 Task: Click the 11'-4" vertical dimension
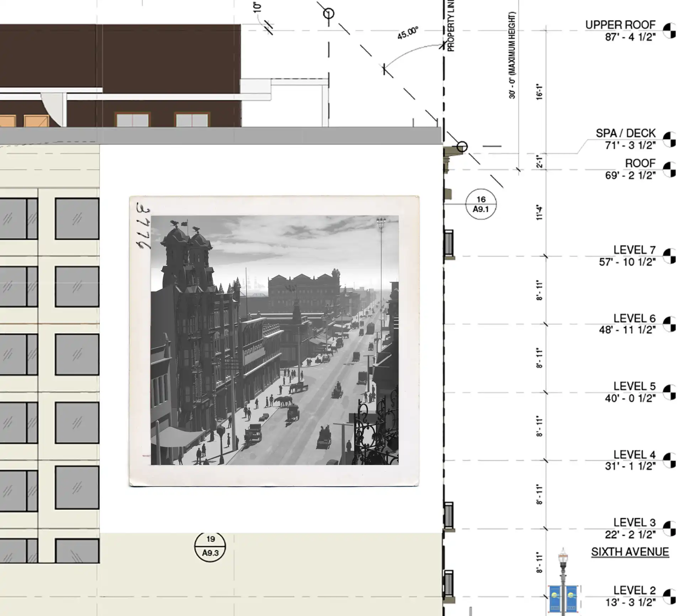(x=540, y=213)
